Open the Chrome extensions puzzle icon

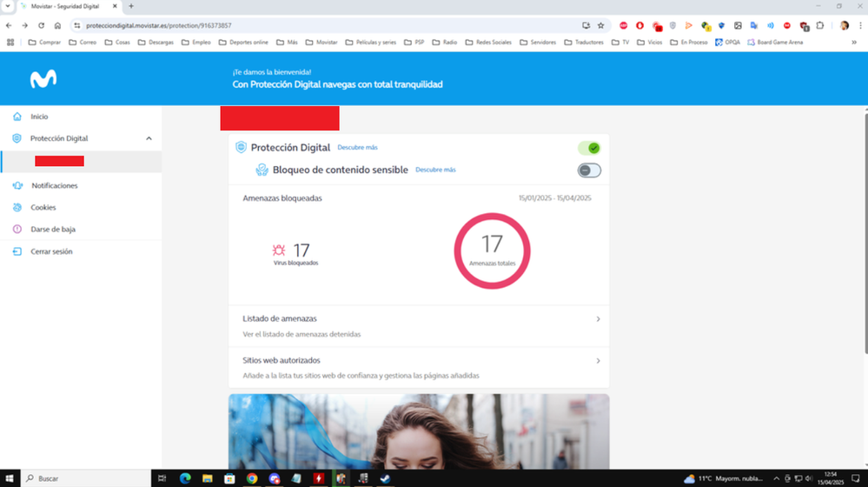[820, 25]
